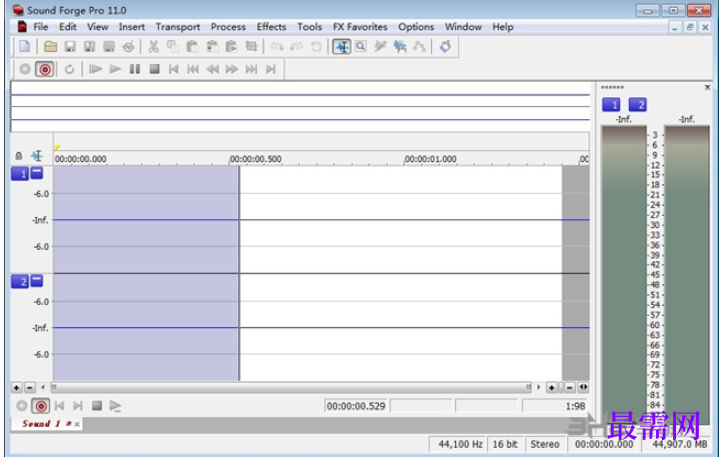Open the Process menu
719x457 pixels.
pos(228,27)
